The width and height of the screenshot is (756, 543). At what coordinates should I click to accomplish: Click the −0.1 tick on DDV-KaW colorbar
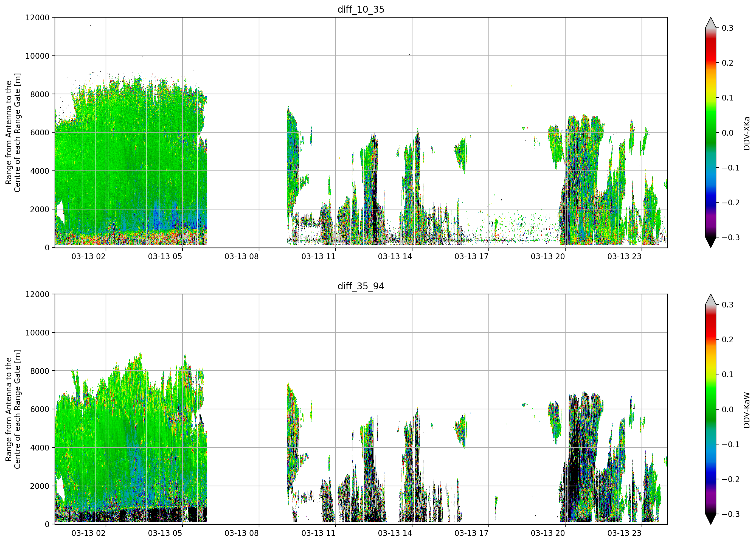click(x=731, y=445)
